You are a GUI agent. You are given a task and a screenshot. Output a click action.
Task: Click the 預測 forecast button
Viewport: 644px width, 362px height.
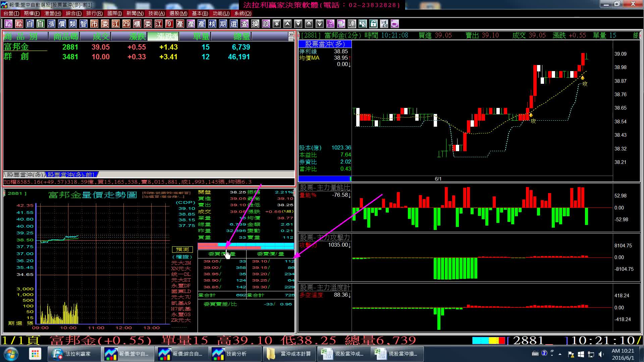tap(182, 249)
